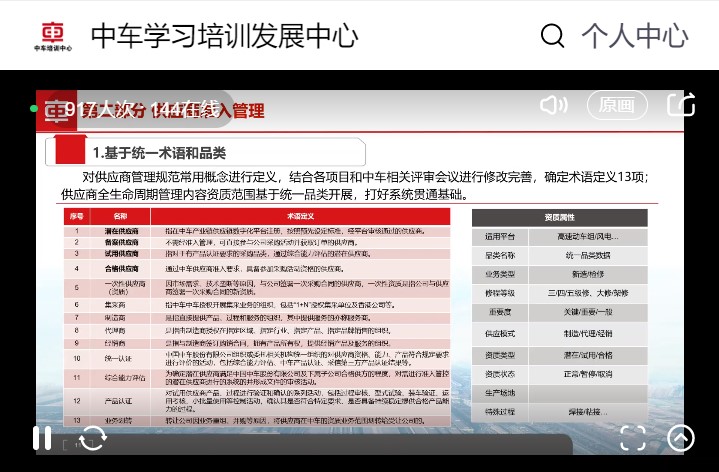Image resolution: width=719 pixels, height=472 pixels.
Task: Click the 统一品类数据 value
Action: click(x=588, y=255)
